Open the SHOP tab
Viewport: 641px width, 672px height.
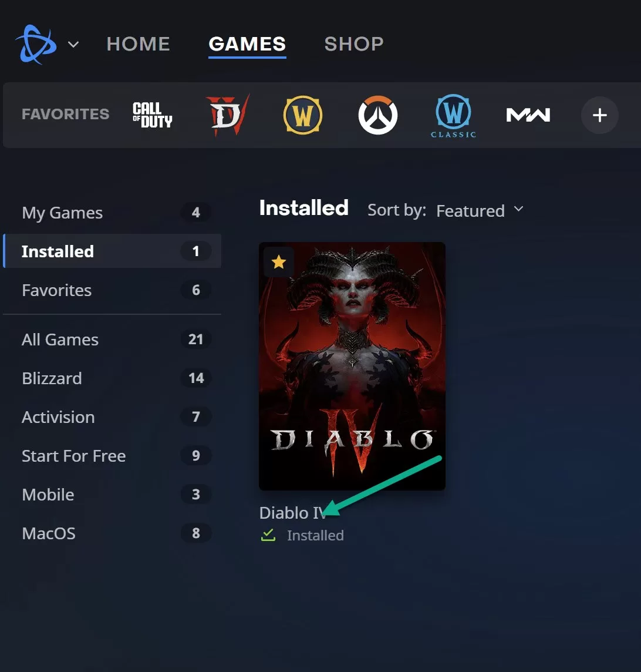(x=354, y=43)
